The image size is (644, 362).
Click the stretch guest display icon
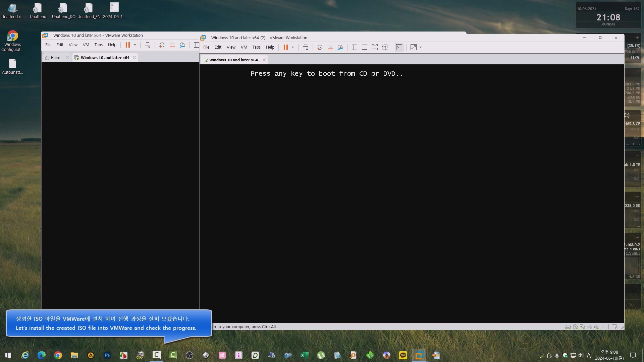(414, 47)
